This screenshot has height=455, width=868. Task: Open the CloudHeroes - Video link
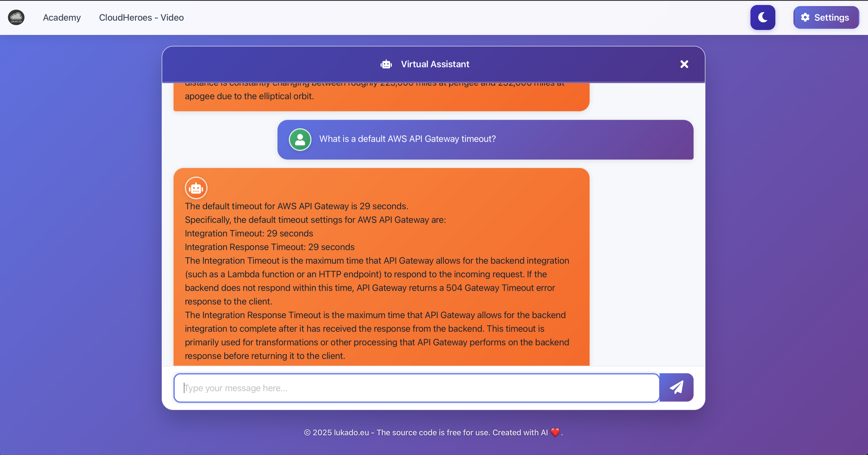pos(141,17)
